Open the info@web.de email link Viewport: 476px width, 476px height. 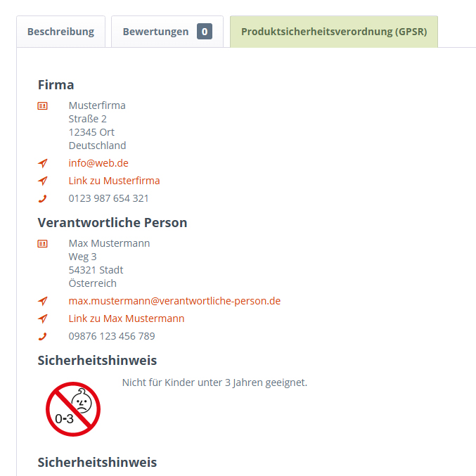pyautogui.click(x=98, y=163)
